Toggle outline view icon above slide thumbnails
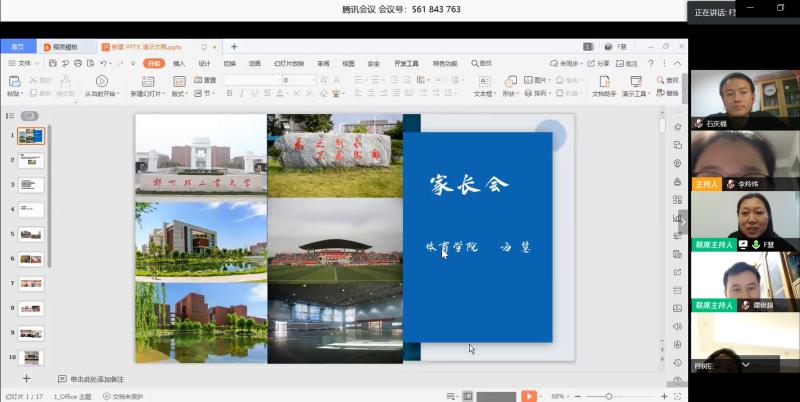Screen dimensions: 800x402 pos(12,116)
